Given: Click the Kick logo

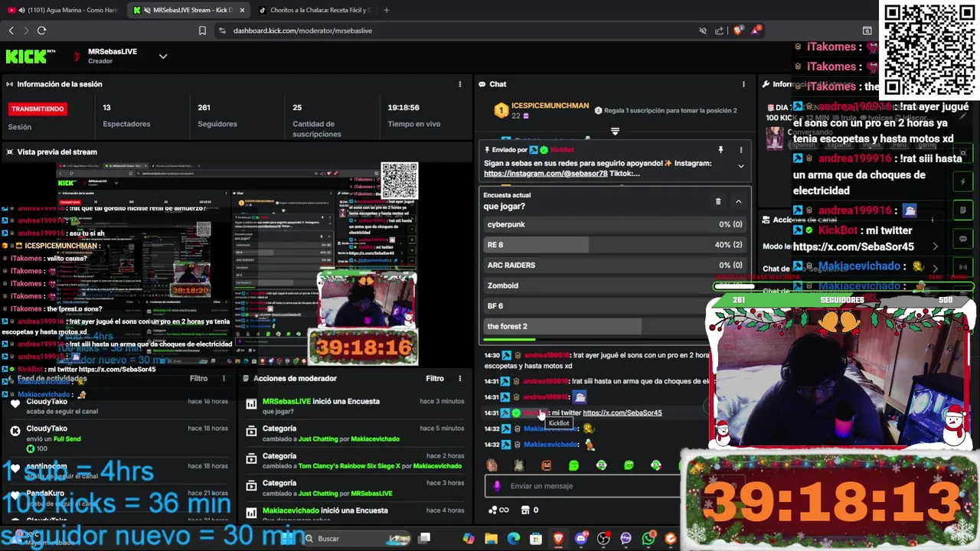Looking at the screenshot, I should click(30, 56).
